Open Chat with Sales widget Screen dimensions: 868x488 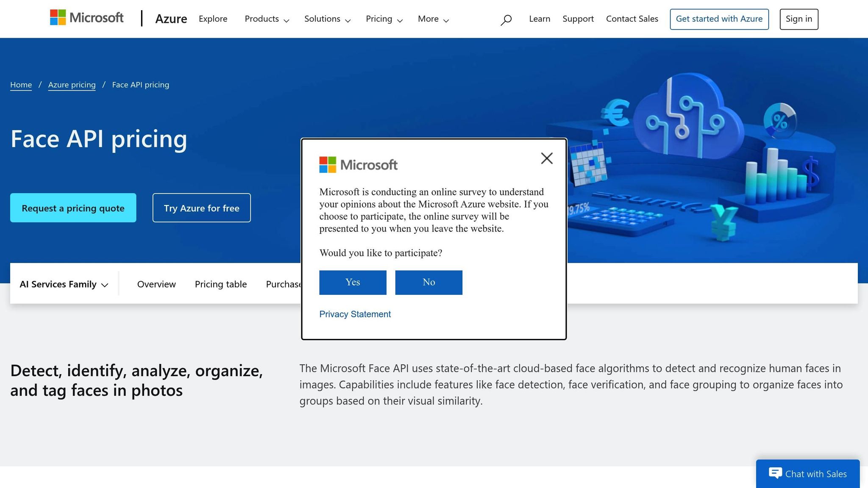click(x=808, y=474)
